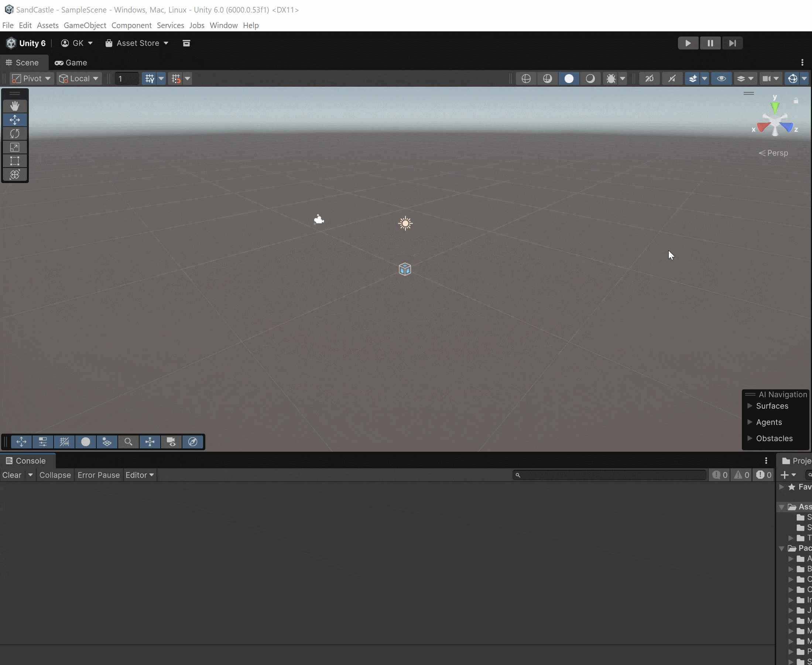Select the Move tool in the toolbar

click(15, 120)
